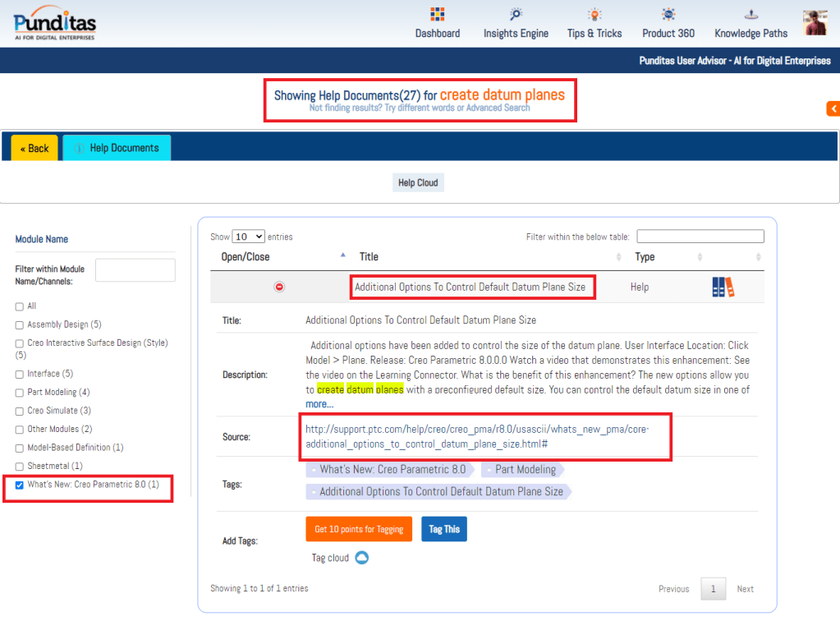The image size is (840, 621).
Task: Switch to the Help Documents tab
Action: tap(117, 148)
